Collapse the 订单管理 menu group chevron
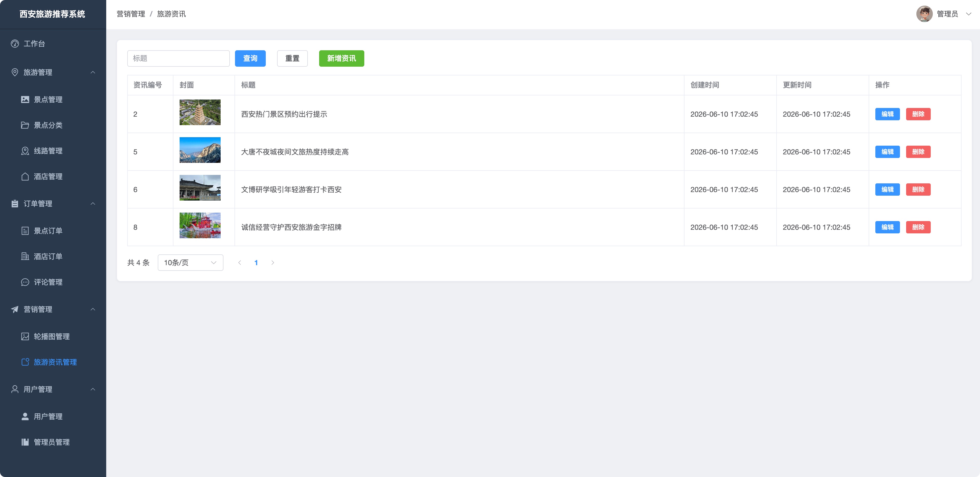 coord(93,204)
